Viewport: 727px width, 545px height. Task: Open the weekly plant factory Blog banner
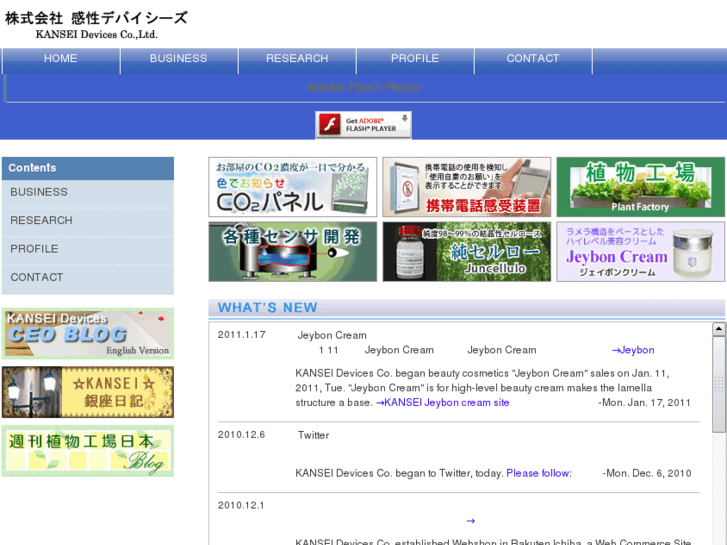click(x=88, y=451)
